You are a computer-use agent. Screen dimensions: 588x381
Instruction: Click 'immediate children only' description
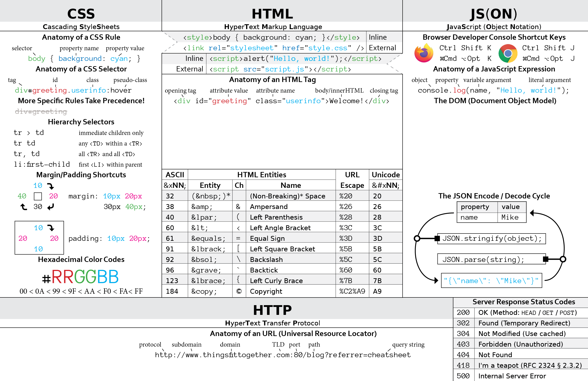[111, 133]
